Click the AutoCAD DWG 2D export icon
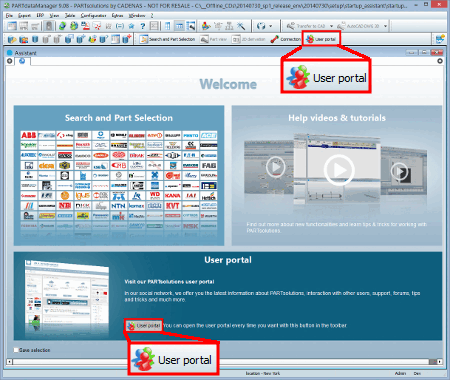The image size is (450, 380). tap(341, 26)
